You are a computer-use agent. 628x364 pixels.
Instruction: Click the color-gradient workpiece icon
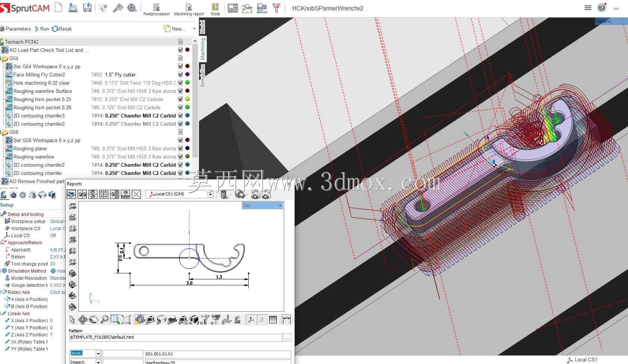262,8
